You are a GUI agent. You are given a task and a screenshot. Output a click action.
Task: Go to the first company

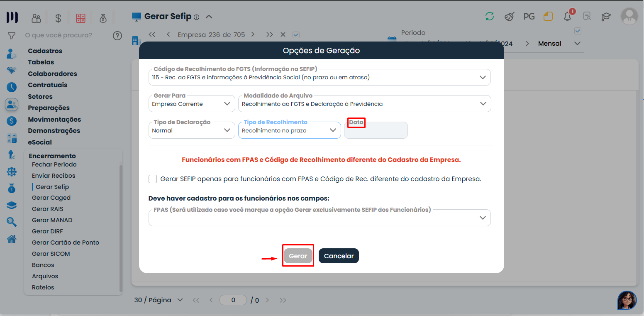(152, 34)
